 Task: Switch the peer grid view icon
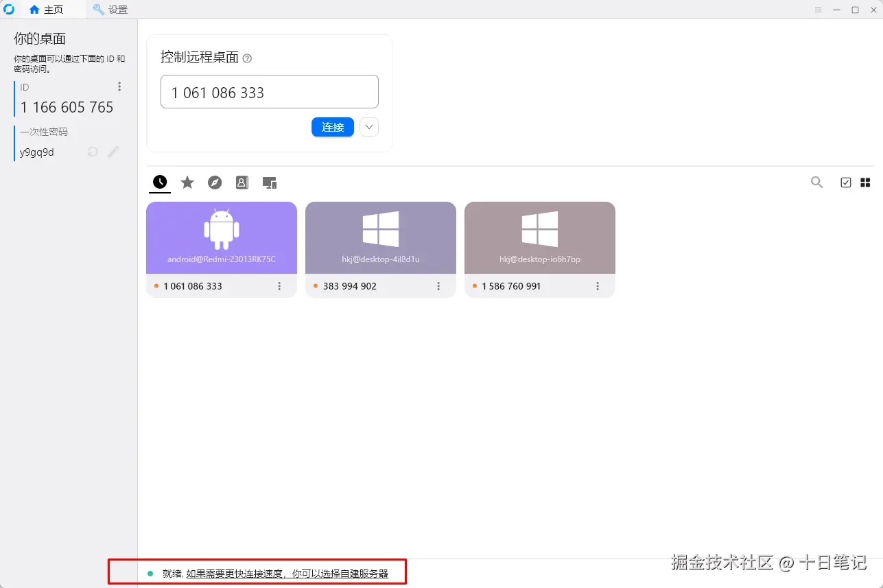865,183
